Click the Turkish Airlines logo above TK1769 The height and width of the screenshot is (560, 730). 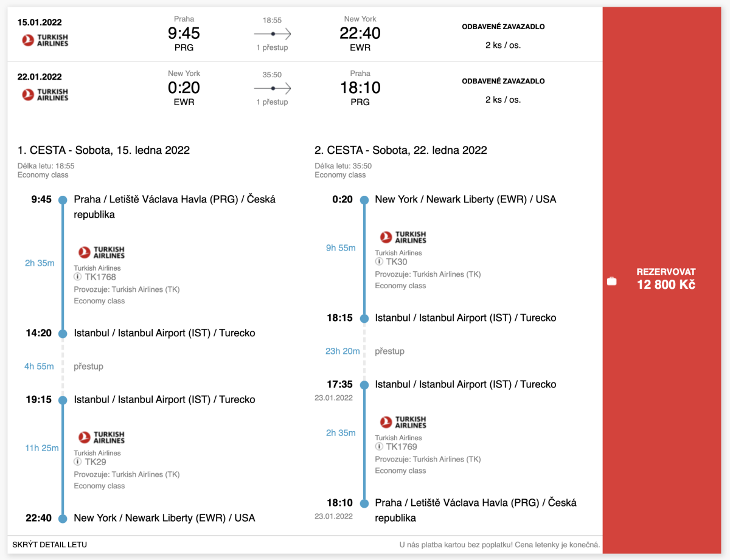(403, 422)
